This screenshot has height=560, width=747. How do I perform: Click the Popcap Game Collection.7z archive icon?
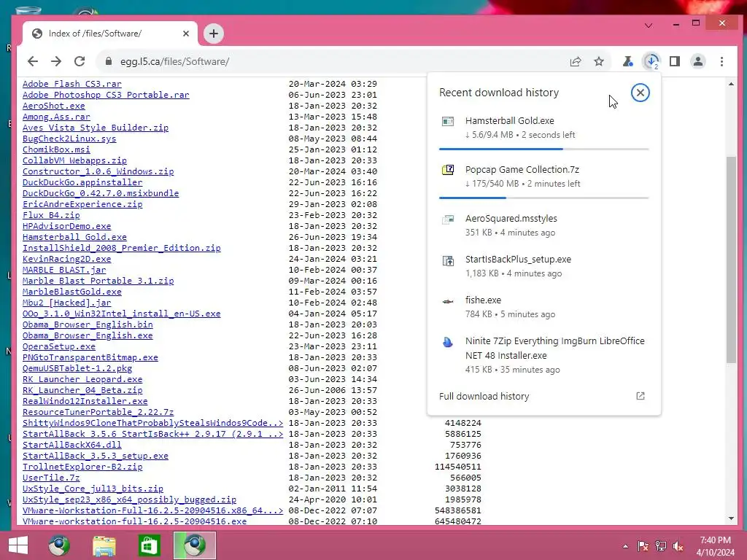point(448,170)
